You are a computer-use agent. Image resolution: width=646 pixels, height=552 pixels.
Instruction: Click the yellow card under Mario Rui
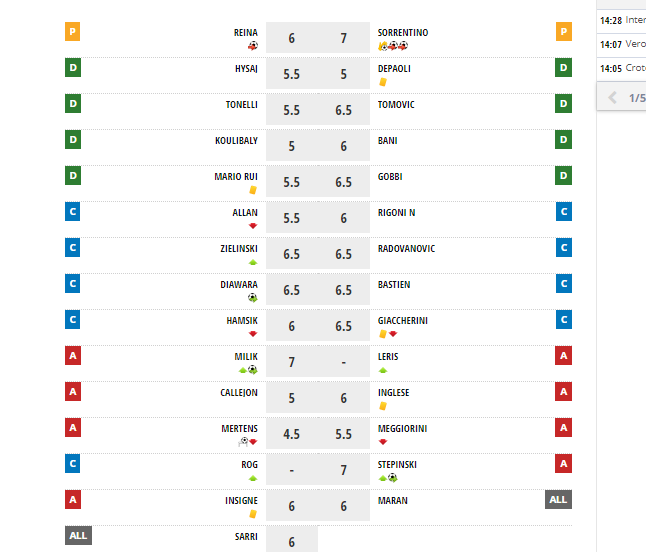(x=253, y=189)
